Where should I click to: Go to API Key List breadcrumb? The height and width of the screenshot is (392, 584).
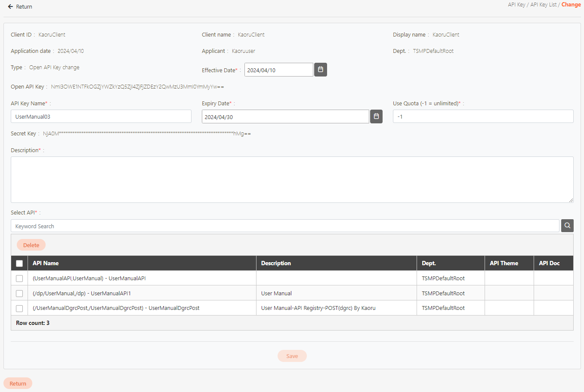click(x=543, y=5)
